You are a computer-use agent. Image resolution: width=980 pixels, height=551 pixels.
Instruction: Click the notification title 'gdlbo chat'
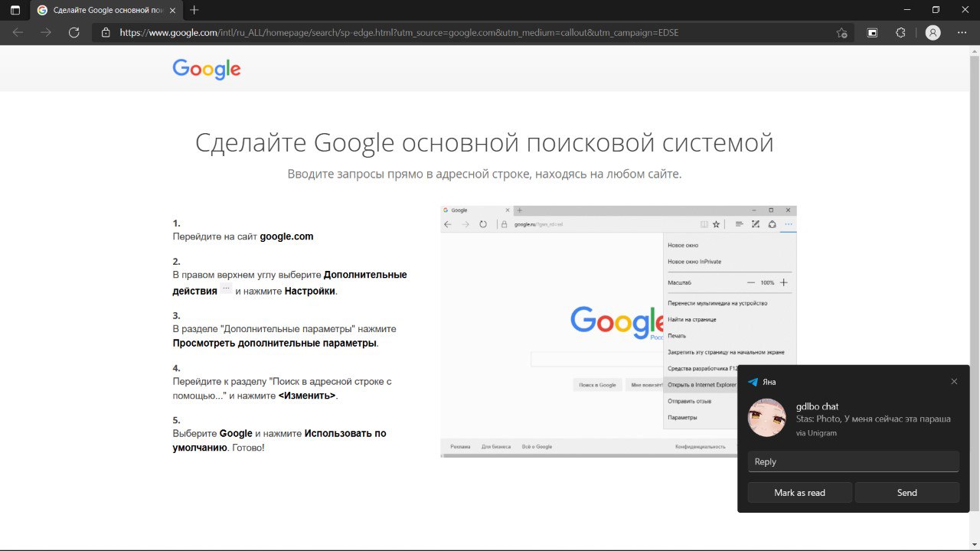[818, 406]
